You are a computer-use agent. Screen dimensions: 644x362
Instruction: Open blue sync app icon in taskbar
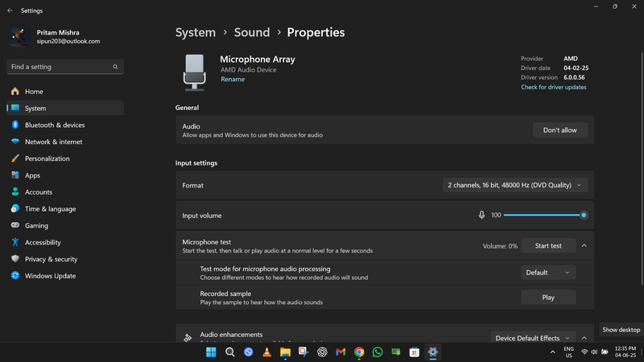(x=248, y=352)
